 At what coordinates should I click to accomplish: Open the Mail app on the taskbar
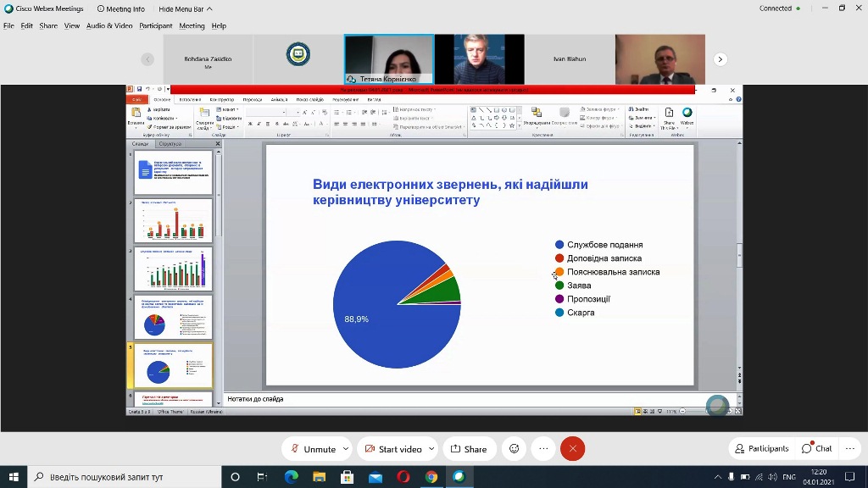click(x=376, y=477)
